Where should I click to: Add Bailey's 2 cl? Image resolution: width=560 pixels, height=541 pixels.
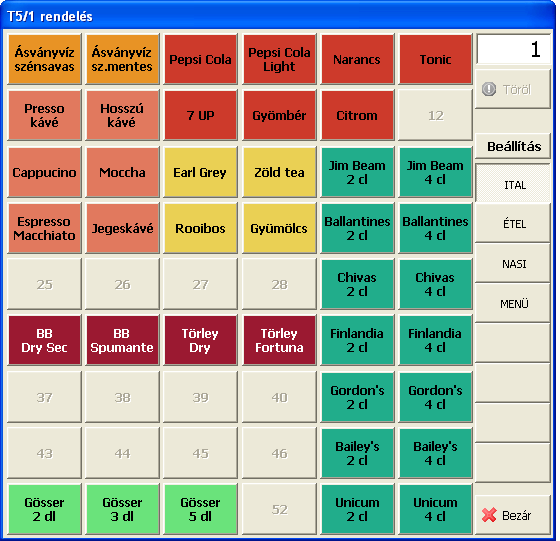click(357, 453)
